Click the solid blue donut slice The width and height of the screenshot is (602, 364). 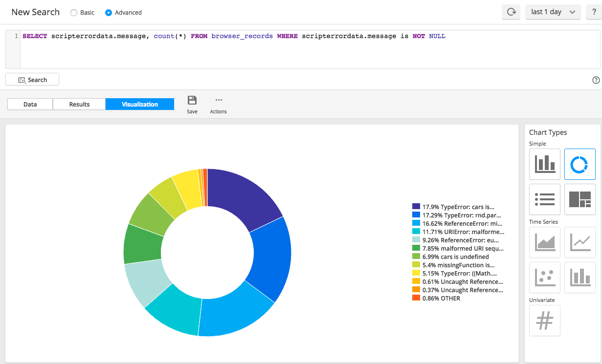click(270, 259)
